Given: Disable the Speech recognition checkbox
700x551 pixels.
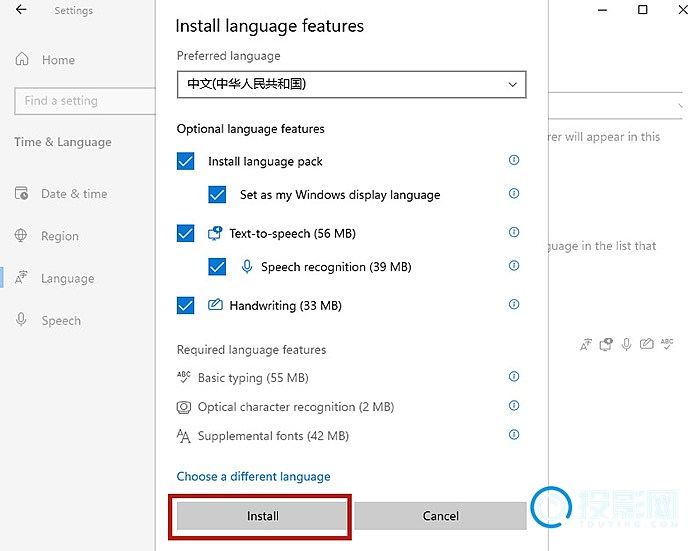Looking at the screenshot, I should point(218,267).
